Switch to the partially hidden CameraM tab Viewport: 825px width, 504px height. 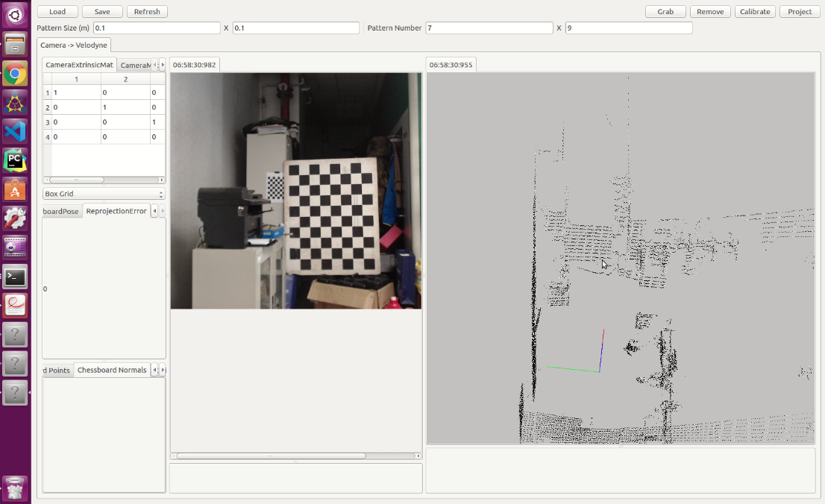click(135, 65)
